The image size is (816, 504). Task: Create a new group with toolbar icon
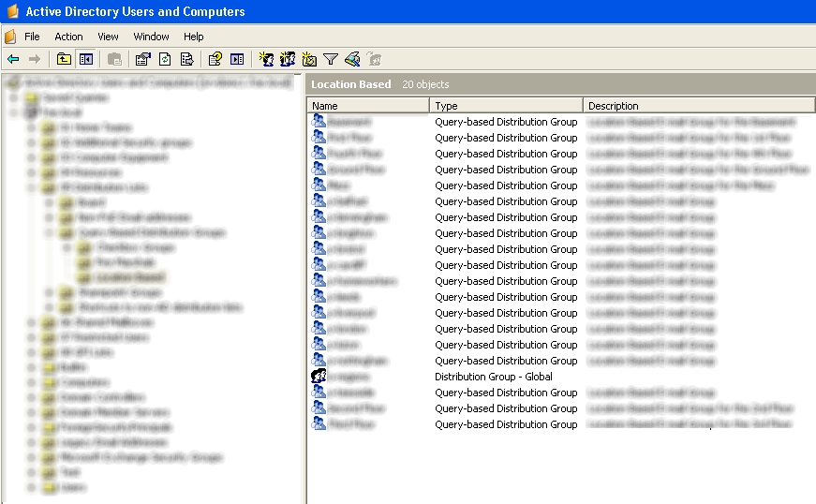(288, 59)
